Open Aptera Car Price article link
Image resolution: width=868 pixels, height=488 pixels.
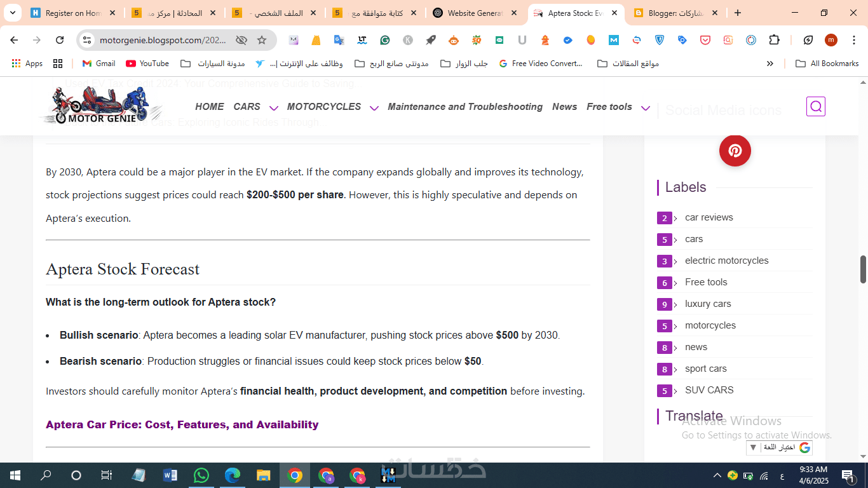click(x=182, y=424)
